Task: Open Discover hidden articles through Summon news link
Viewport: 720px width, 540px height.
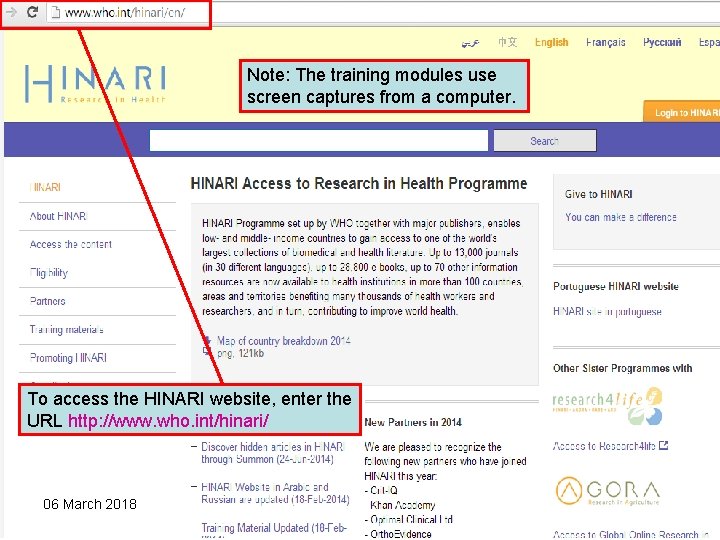Action: pos(272,453)
